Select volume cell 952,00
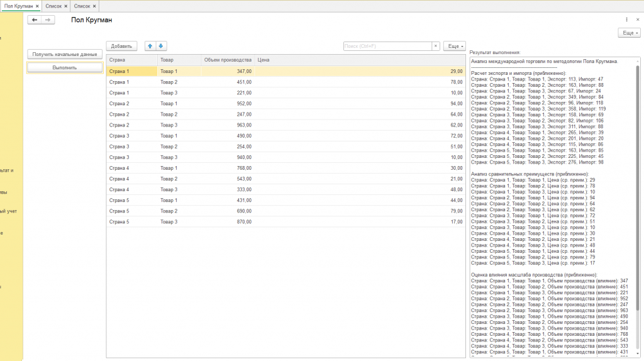 click(228, 104)
